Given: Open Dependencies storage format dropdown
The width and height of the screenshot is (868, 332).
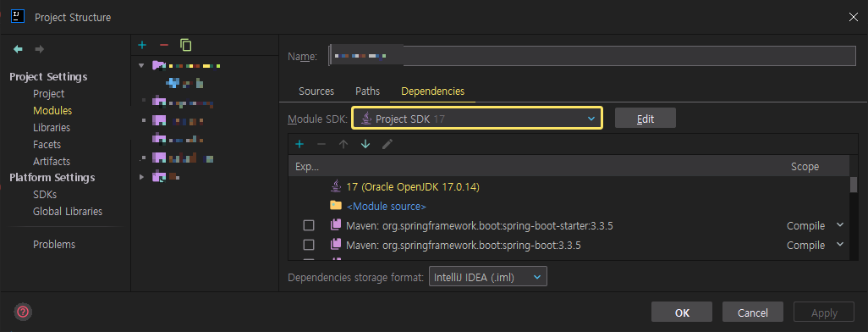Looking at the screenshot, I should click(487, 277).
